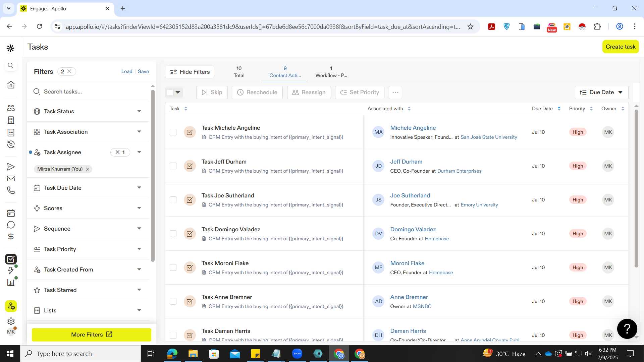The width and height of the screenshot is (644, 362).
Task: Click the Apollo logo icon in sidebar
Action: click(x=10, y=48)
